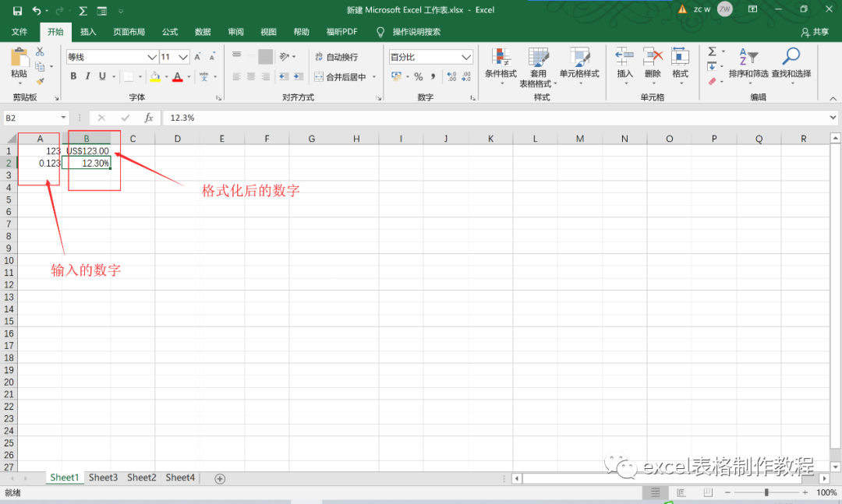Click 删除 delete cells button
Screen dimensions: 842x504
pos(653,65)
